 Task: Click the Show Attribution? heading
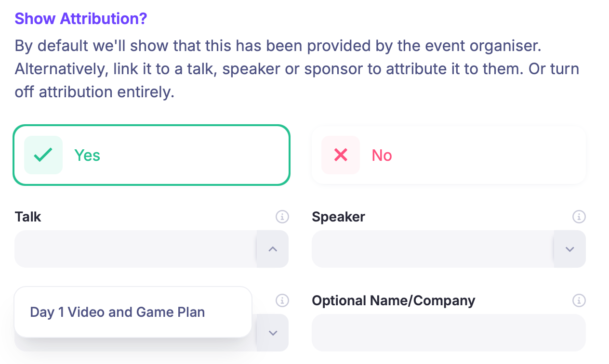[81, 19]
